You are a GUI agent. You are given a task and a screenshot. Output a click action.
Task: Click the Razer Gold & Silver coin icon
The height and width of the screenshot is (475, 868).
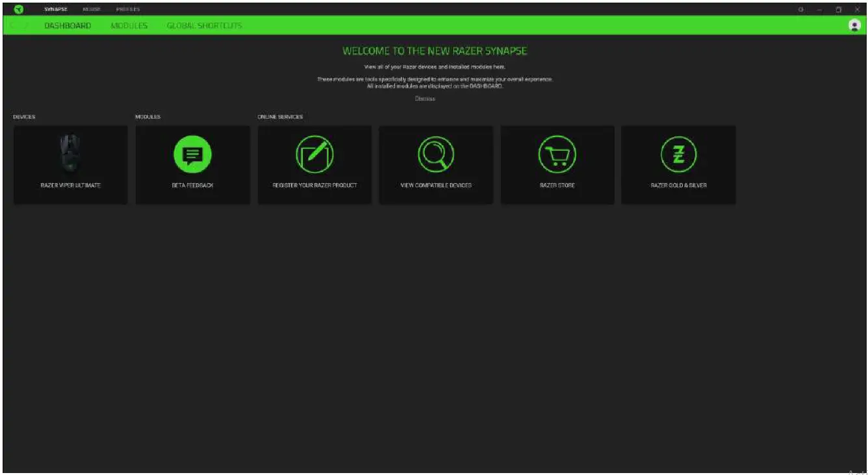click(x=678, y=154)
